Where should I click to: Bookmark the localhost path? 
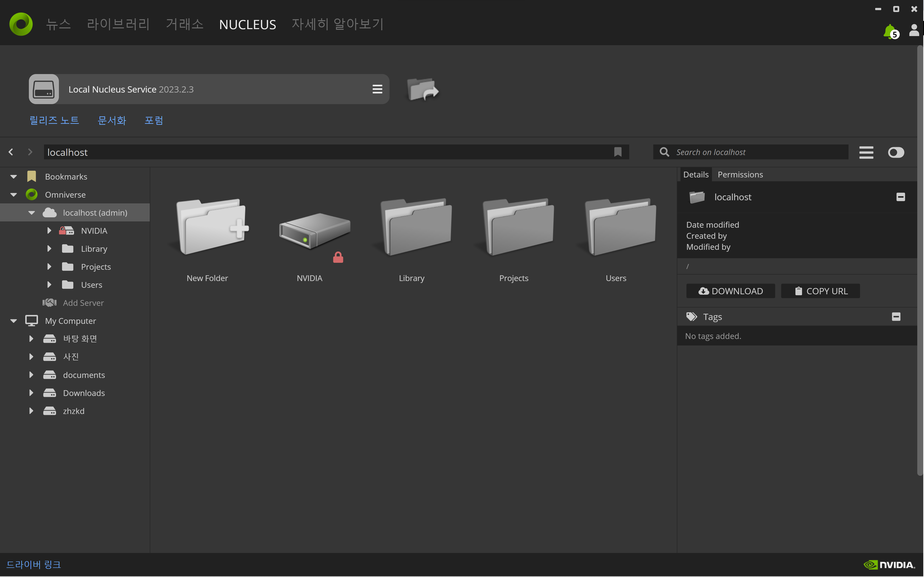[617, 152]
